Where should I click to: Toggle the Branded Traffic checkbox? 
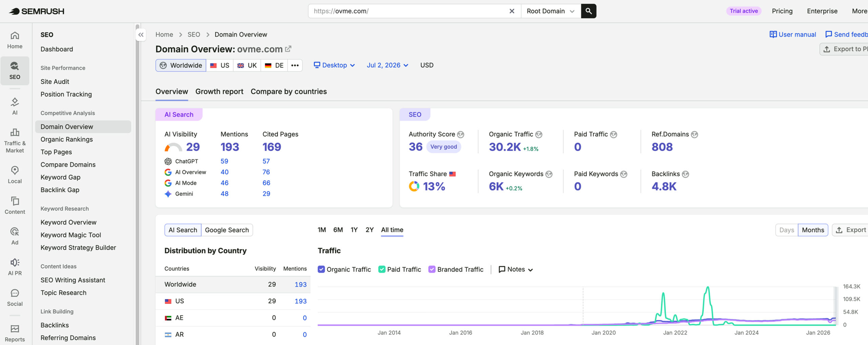[x=432, y=269]
